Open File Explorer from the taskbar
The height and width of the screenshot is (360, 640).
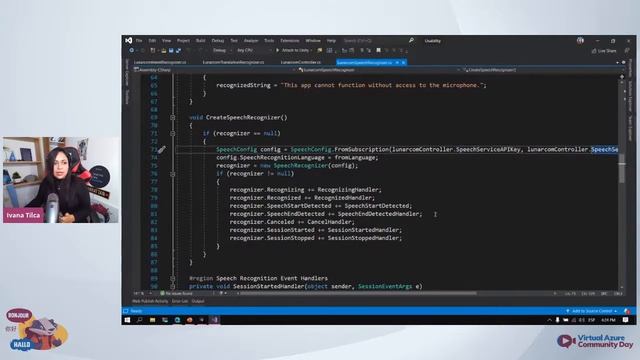[152, 320]
